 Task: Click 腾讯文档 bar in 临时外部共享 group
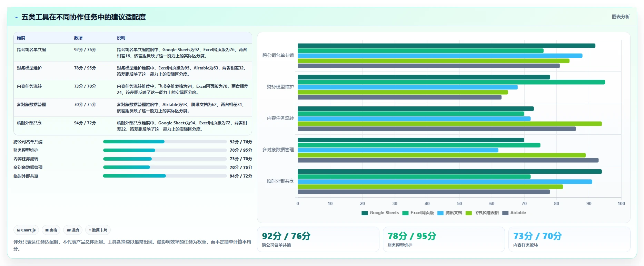tap(445, 182)
